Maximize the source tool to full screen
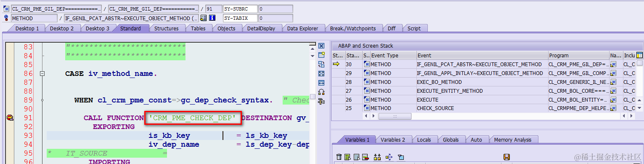This screenshot has width=644, height=164. pos(321,73)
